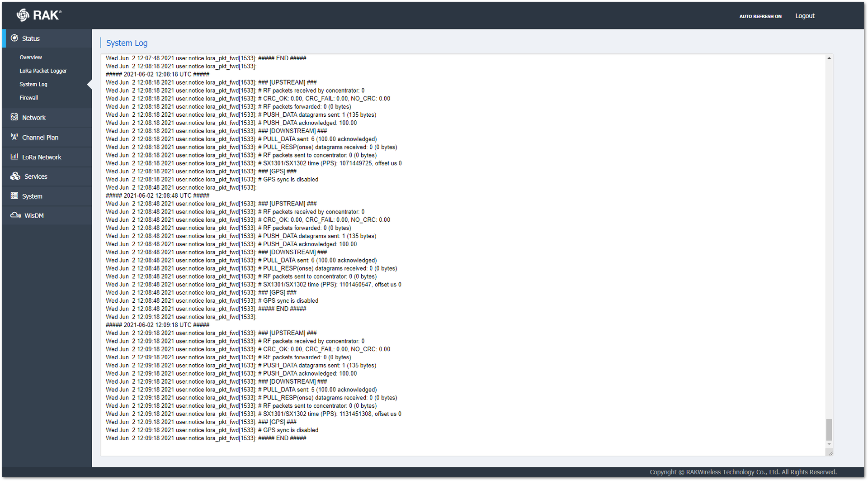Screen dimensions: 868x481
Task: Log out using the Logout link
Action: pos(805,16)
